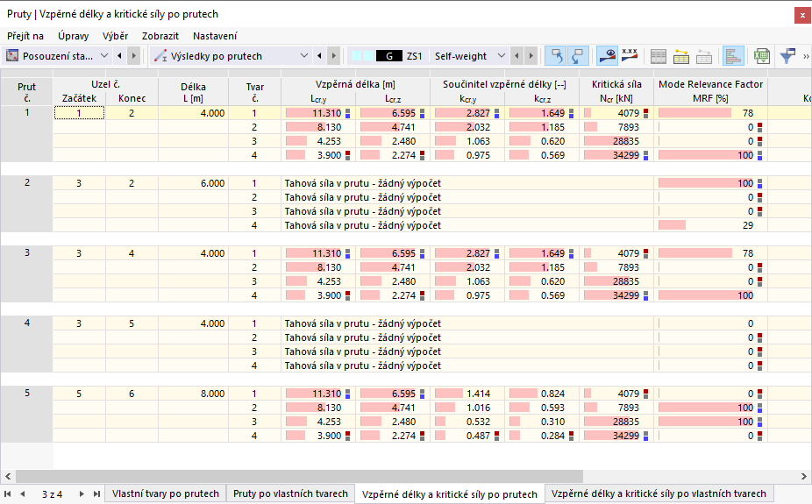Select Prut 5 row header
The height and width of the screenshot is (504, 812).
26,414
